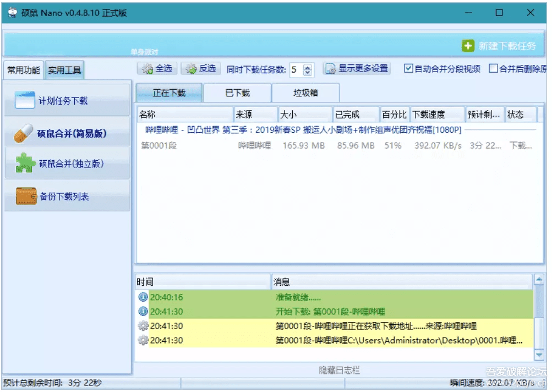Click the 反选 button
The height and width of the screenshot is (392, 552).
(201, 69)
